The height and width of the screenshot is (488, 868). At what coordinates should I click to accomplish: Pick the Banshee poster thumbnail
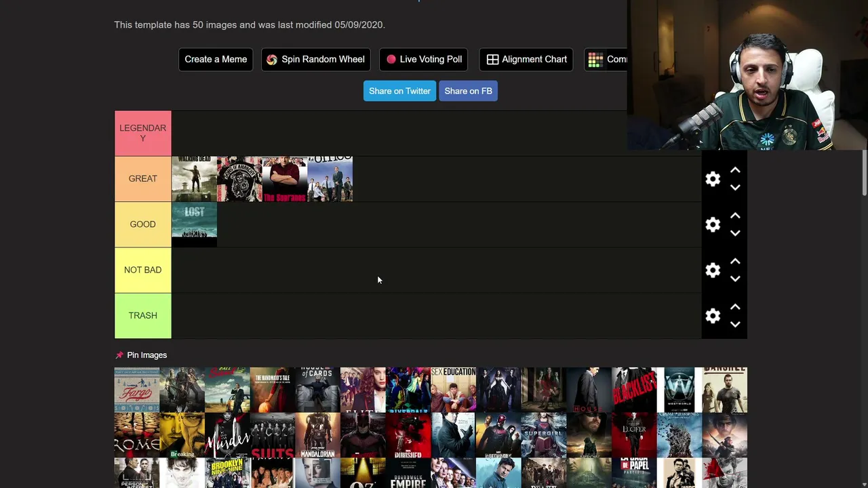(x=725, y=390)
